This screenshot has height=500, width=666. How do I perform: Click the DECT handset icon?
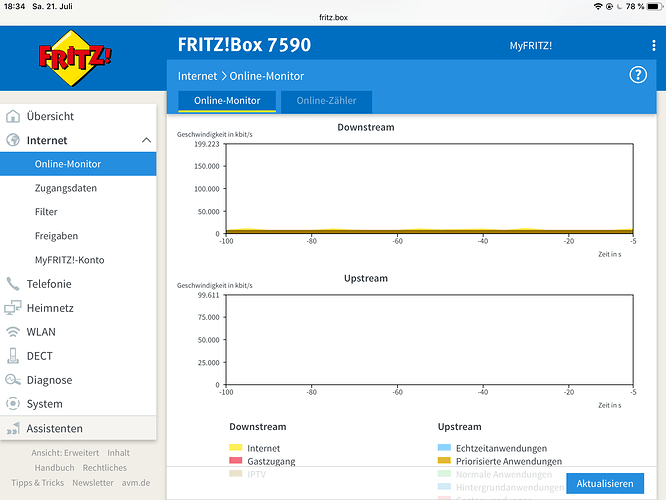click(13, 356)
